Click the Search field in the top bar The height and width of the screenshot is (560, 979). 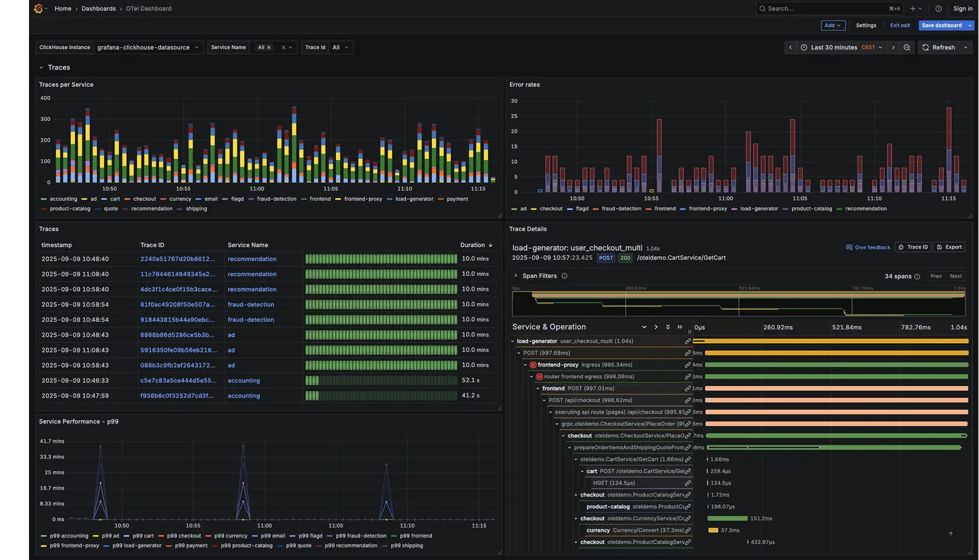click(x=828, y=8)
